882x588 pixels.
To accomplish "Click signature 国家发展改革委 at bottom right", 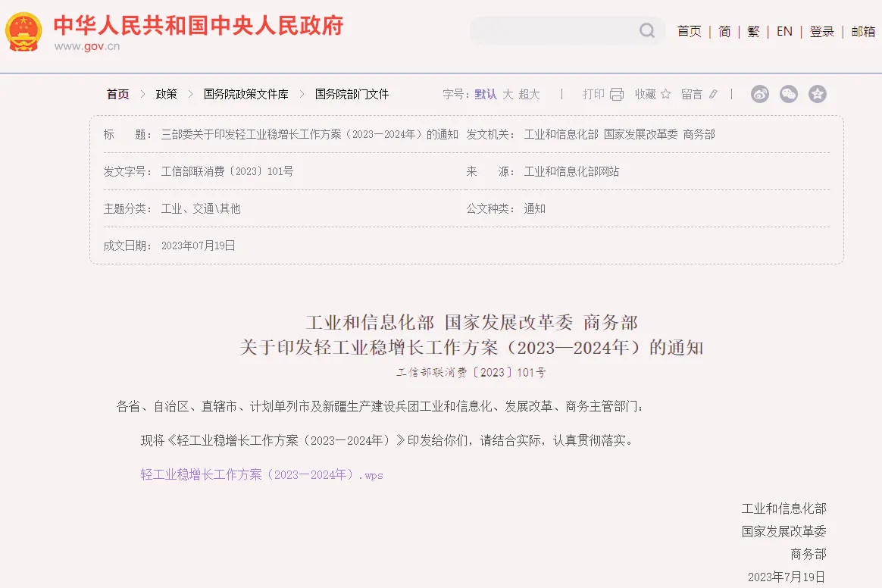I will (783, 531).
